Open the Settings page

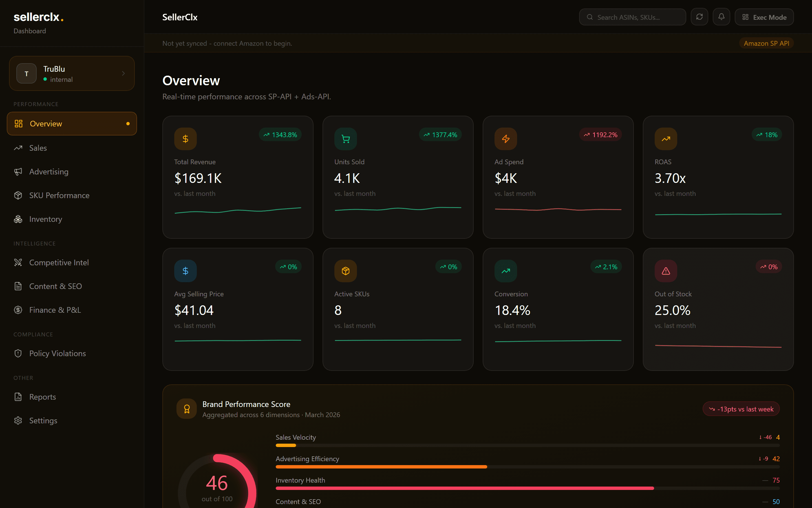click(x=72, y=421)
